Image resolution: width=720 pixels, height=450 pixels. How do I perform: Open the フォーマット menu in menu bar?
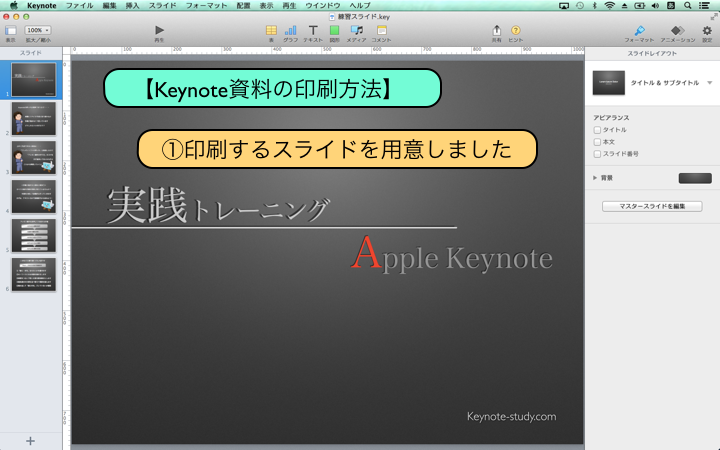click(206, 6)
